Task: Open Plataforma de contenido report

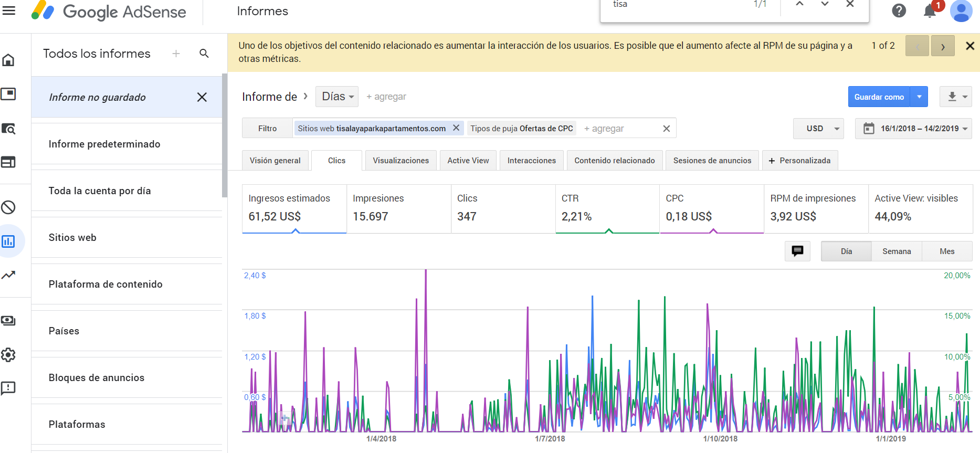Action: tap(127, 284)
